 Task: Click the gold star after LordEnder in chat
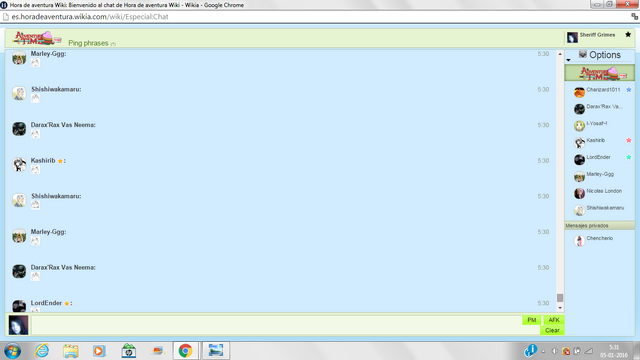tap(67, 303)
